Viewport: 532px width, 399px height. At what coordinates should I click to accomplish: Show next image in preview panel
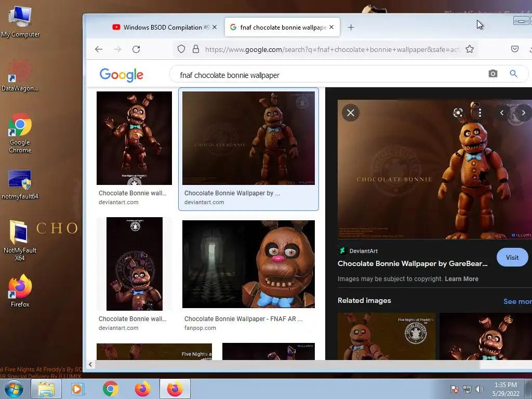[524, 113]
